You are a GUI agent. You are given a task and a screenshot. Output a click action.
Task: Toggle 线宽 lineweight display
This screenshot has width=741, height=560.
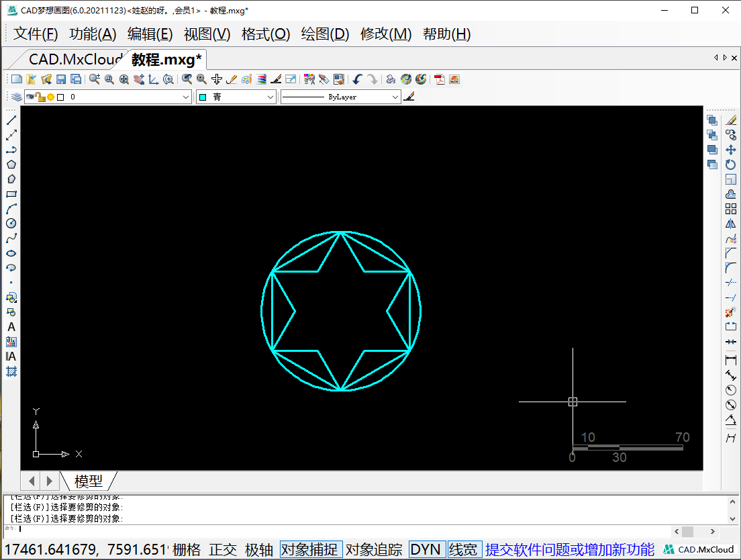(464, 550)
